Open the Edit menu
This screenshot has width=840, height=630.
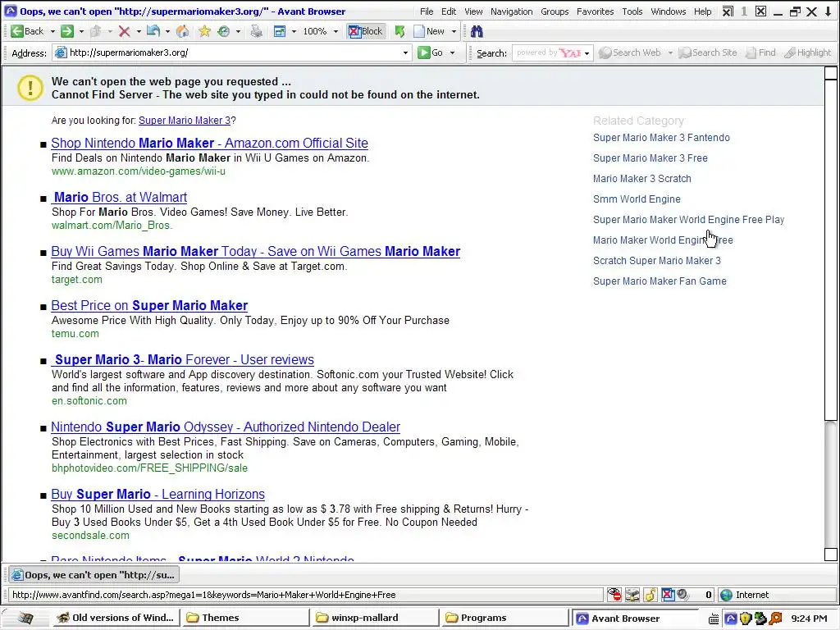[449, 11]
